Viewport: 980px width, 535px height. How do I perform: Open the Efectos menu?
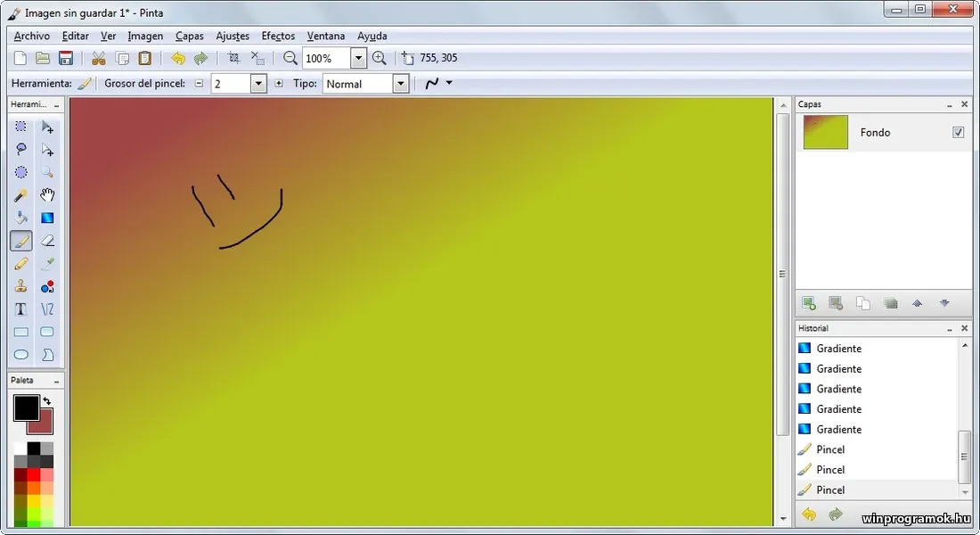tap(278, 36)
